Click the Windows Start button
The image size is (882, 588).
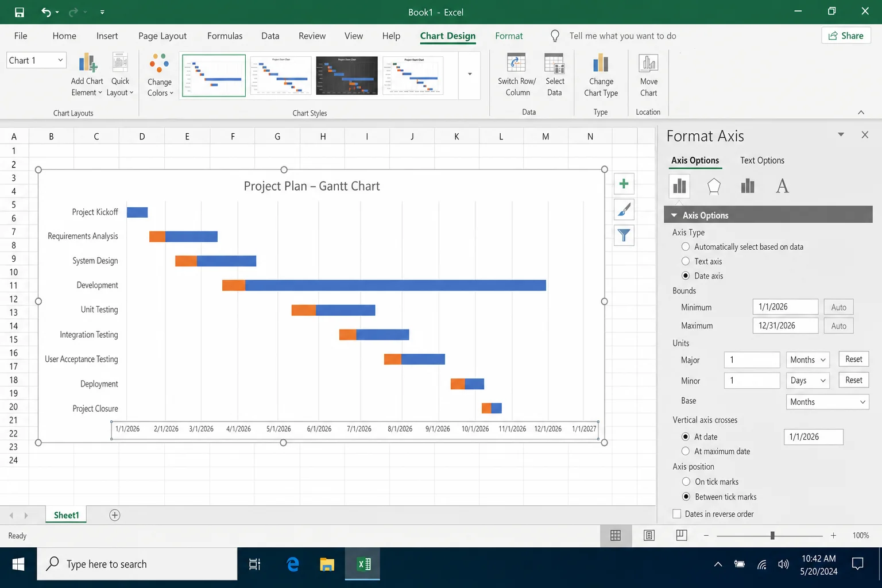click(18, 564)
